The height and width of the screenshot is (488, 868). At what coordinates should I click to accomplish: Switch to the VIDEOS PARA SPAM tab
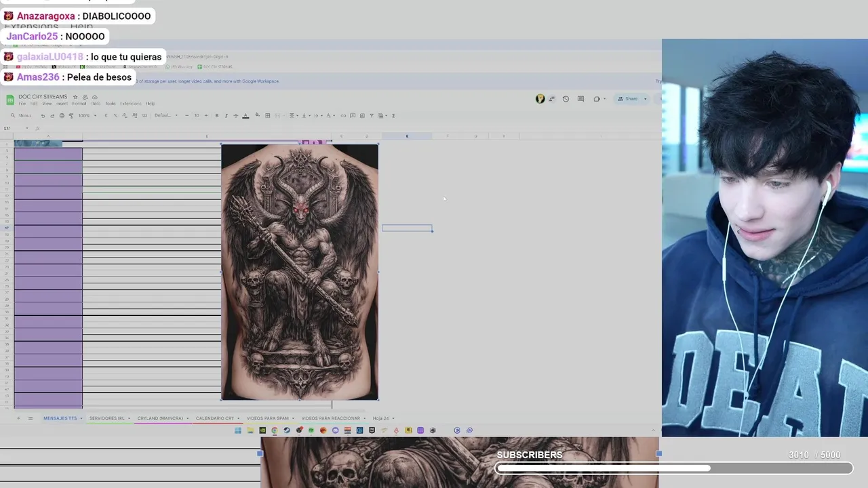[269, 418]
